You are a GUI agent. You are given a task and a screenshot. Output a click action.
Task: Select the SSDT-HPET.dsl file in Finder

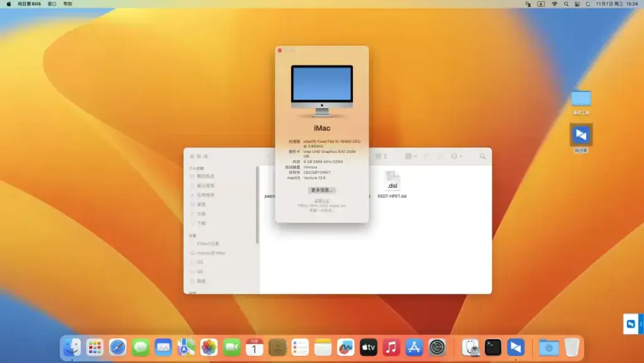392,185
